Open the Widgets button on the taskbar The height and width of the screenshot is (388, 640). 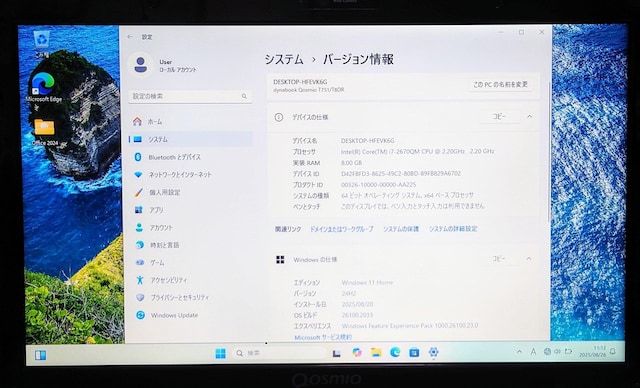tap(40, 355)
